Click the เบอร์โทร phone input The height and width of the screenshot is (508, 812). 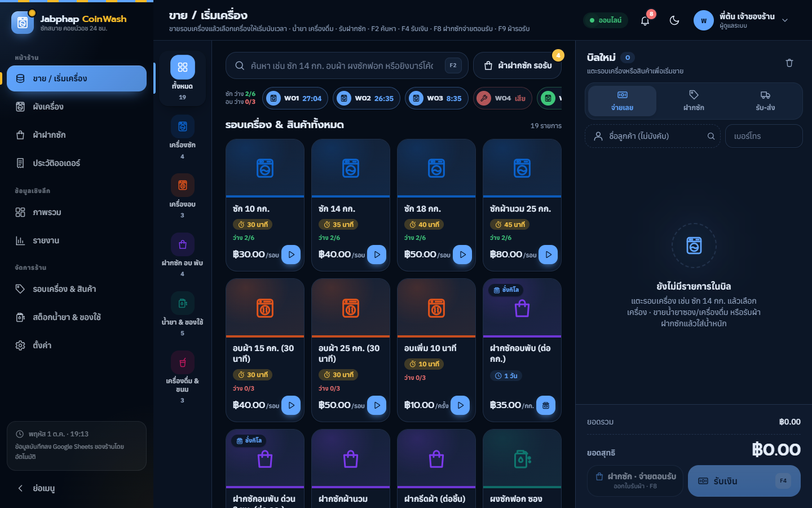point(764,136)
